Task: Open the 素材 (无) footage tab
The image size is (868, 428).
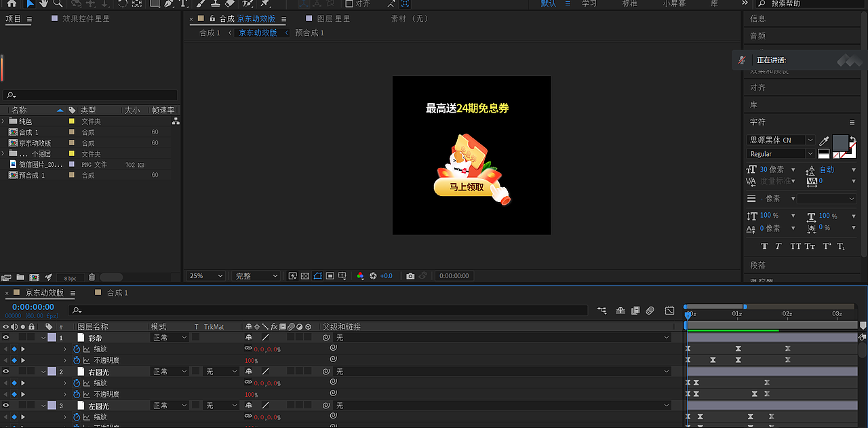Action: pos(410,19)
